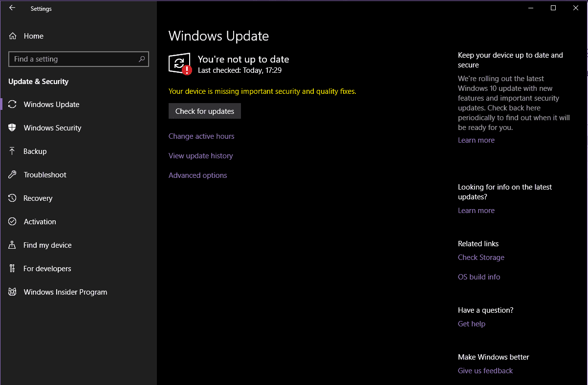
Task: Click the Recovery clock icon
Action: (13, 198)
